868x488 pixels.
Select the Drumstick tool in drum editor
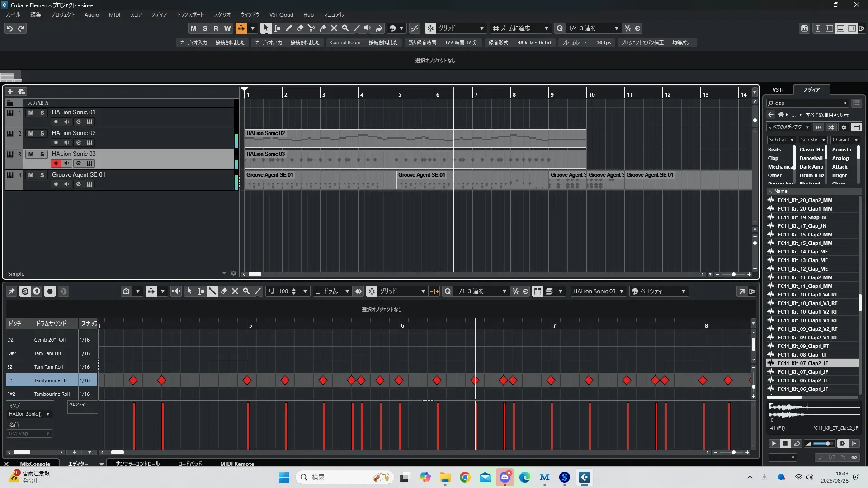point(212,291)
